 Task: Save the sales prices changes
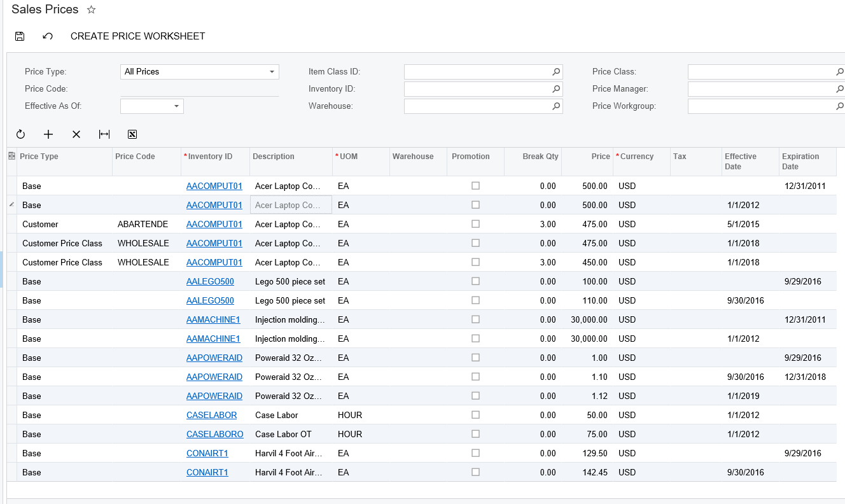(x=19, y=36)
